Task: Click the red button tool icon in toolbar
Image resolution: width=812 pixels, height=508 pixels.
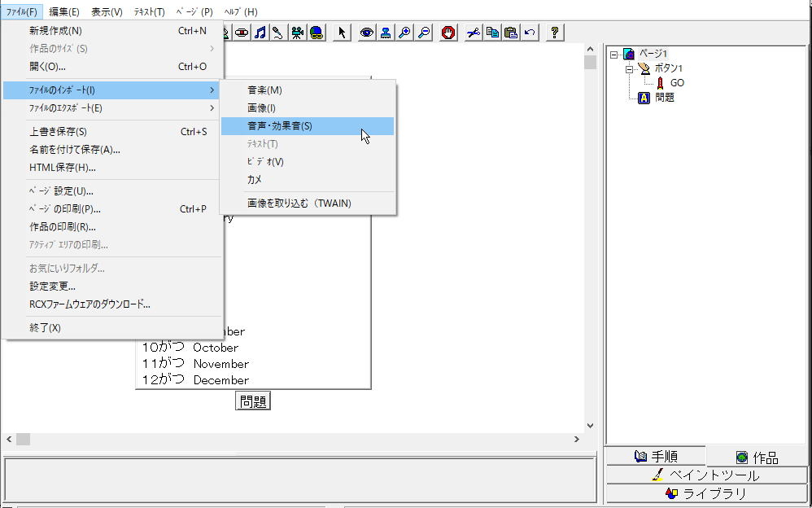Action: pyautogui.click(x=242, y=33)
